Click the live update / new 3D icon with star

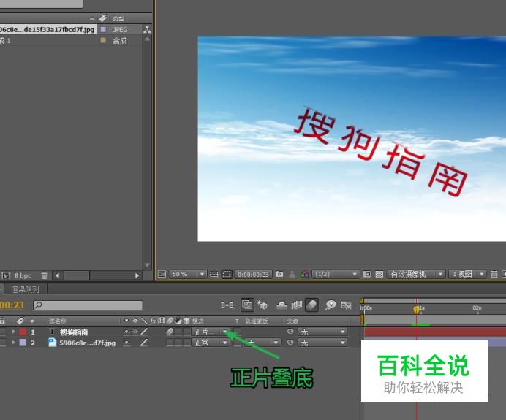click(x=263, y=305)
